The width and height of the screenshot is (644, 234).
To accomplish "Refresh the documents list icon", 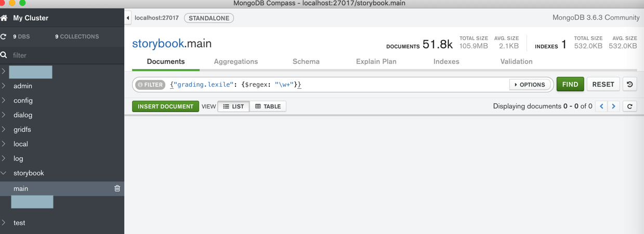I will pos(629,106).
